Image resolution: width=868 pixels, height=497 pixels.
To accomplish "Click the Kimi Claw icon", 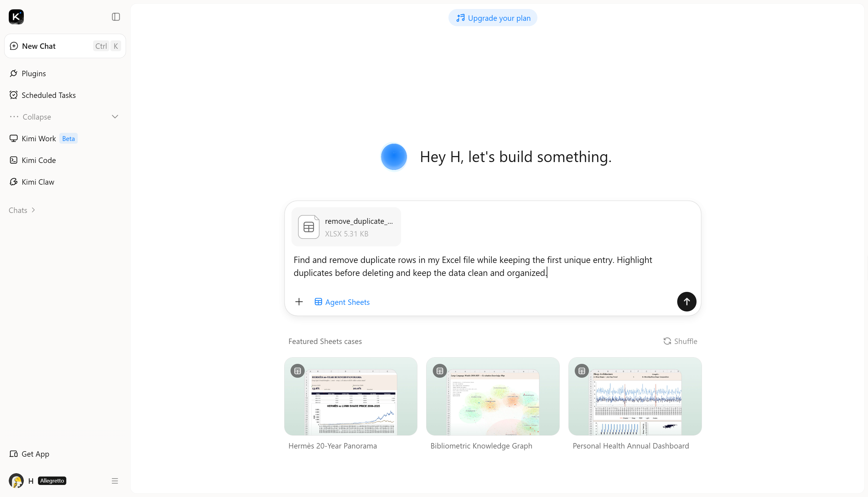I will [14, 182].
